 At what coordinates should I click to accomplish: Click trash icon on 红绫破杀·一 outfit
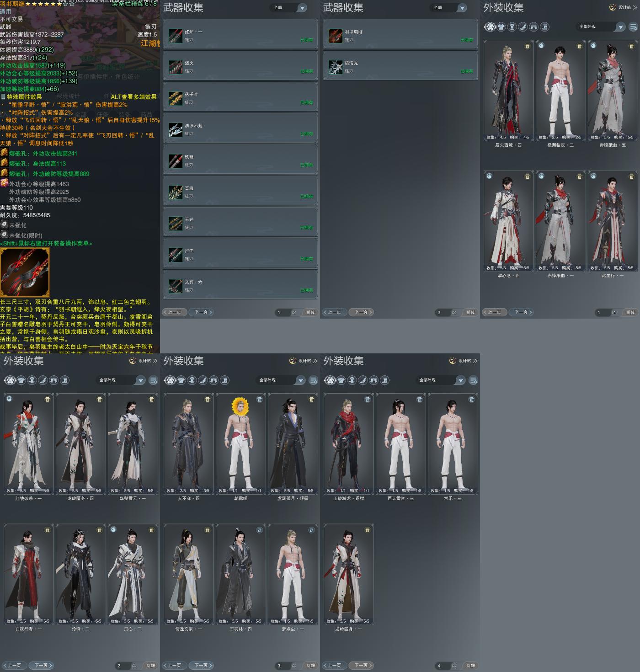[x=47, y=400]
